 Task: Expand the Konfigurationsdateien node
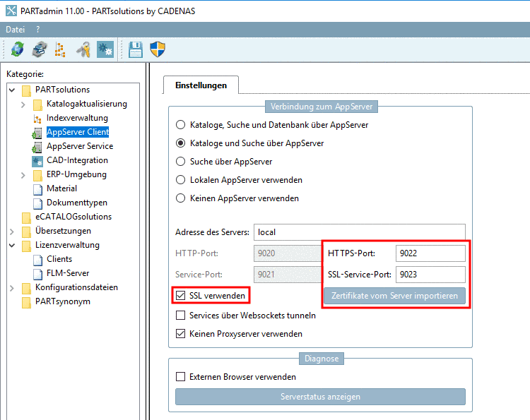click(12, 288)
